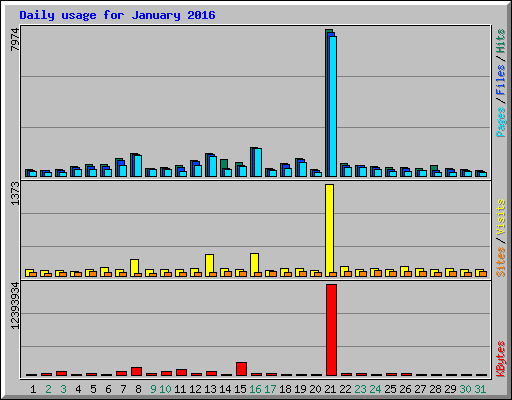
Task: Click the green day '3' axis label
Action: click(x=63, y=389)
